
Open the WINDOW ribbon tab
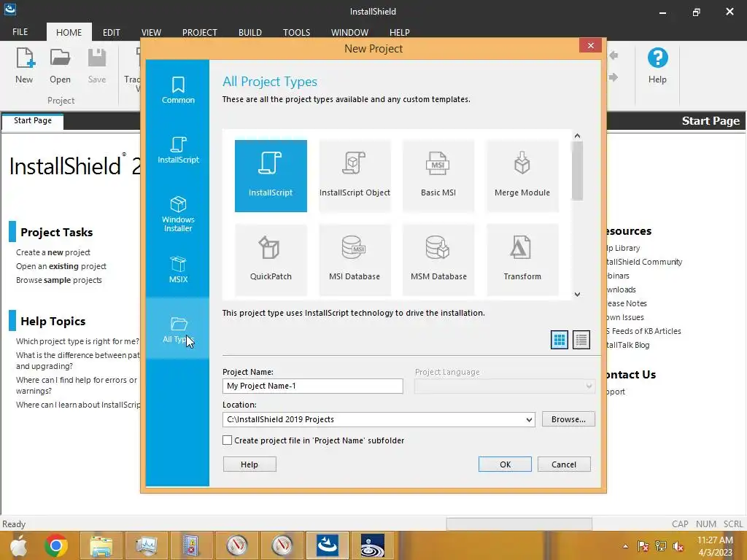349,32
